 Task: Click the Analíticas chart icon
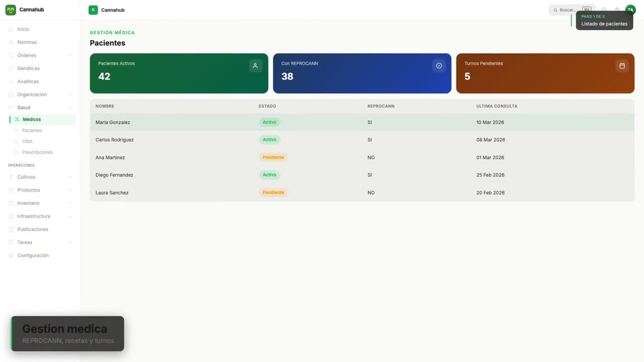(x=11, y=81)
